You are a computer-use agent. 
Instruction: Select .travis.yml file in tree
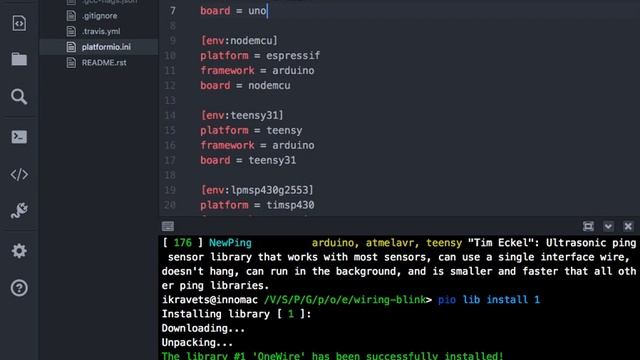click(x=101, y=31)
